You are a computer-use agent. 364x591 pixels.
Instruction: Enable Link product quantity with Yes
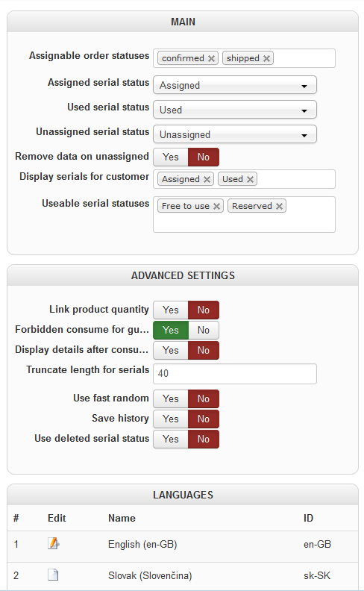coord(171,310)
